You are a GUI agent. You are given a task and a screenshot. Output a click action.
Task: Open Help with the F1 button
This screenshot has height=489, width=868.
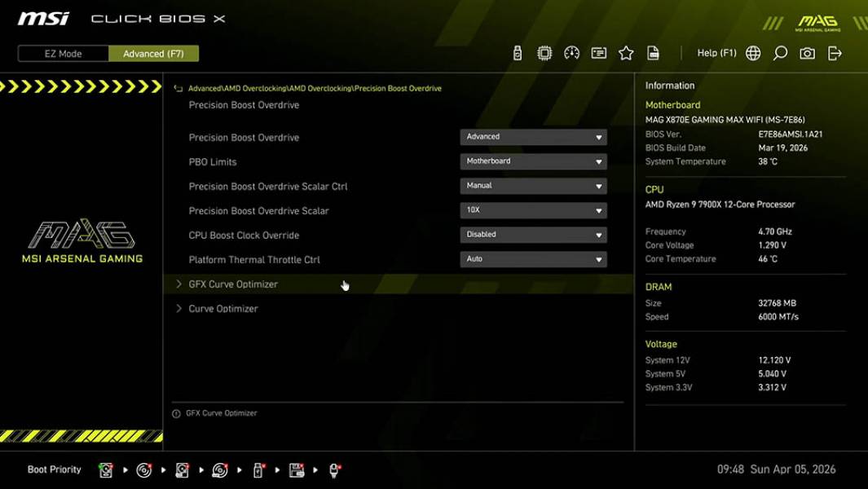coord(716,52)
